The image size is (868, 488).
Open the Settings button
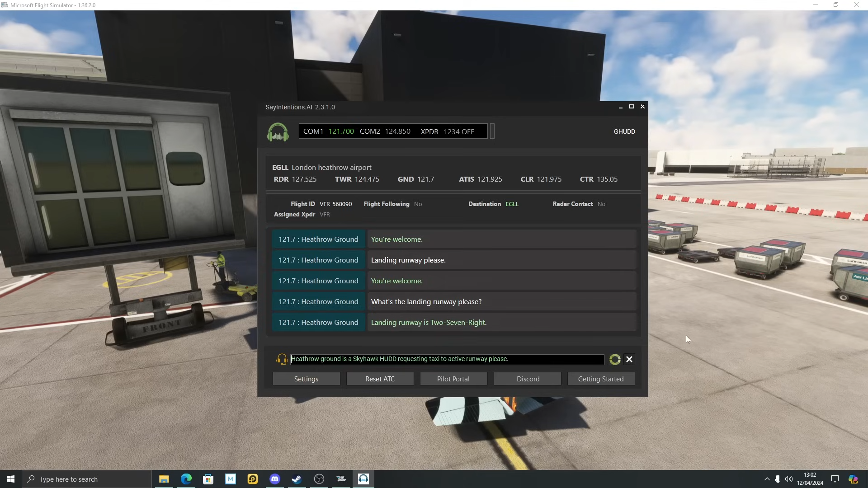click(306, 379)
